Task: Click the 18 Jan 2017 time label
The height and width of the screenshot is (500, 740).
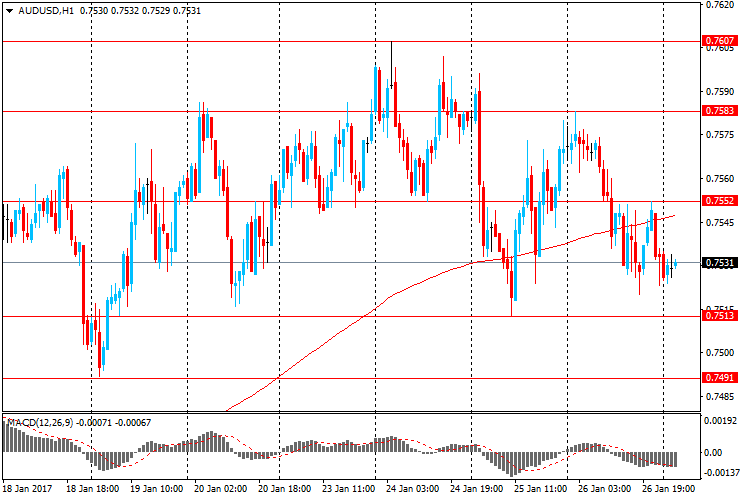Action: pos(27,488)
